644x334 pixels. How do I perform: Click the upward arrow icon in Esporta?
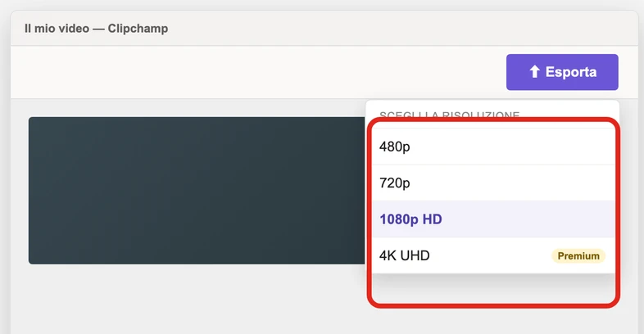click(x=534, y=72)
